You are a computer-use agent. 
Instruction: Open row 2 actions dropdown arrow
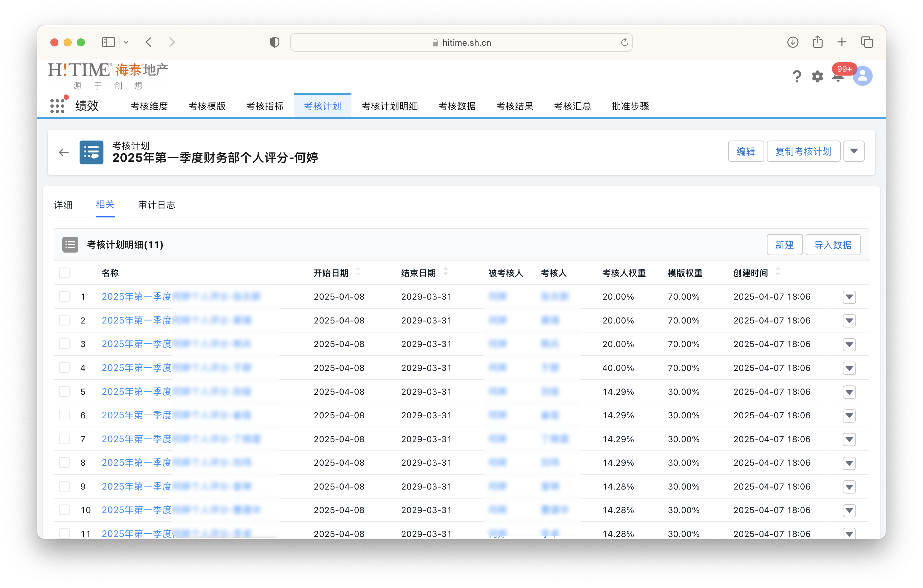(849, 321)
